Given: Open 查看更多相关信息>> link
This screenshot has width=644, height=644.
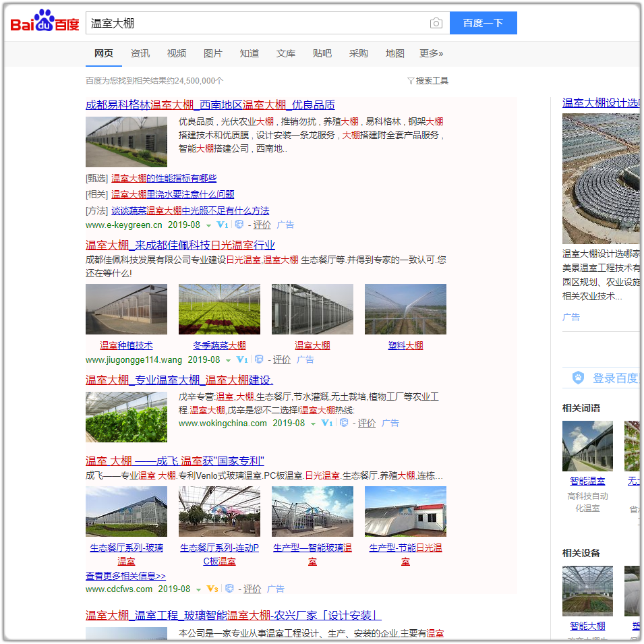Looking at the screenshot, I should (125, 576).
